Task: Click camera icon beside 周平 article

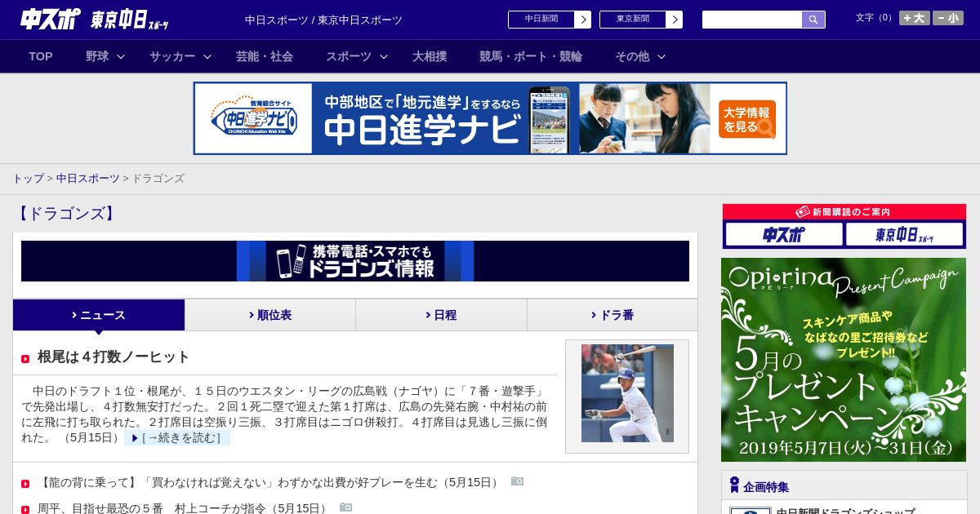Action: tap(345, 507)
